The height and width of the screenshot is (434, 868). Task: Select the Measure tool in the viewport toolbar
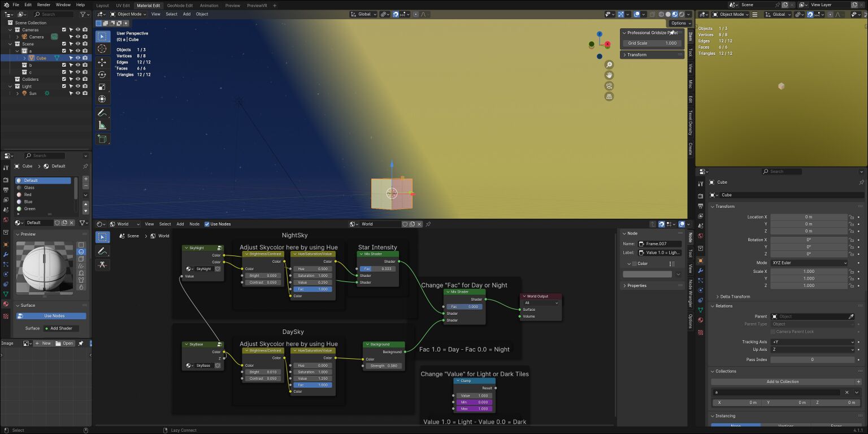click(x=102, y=125)
